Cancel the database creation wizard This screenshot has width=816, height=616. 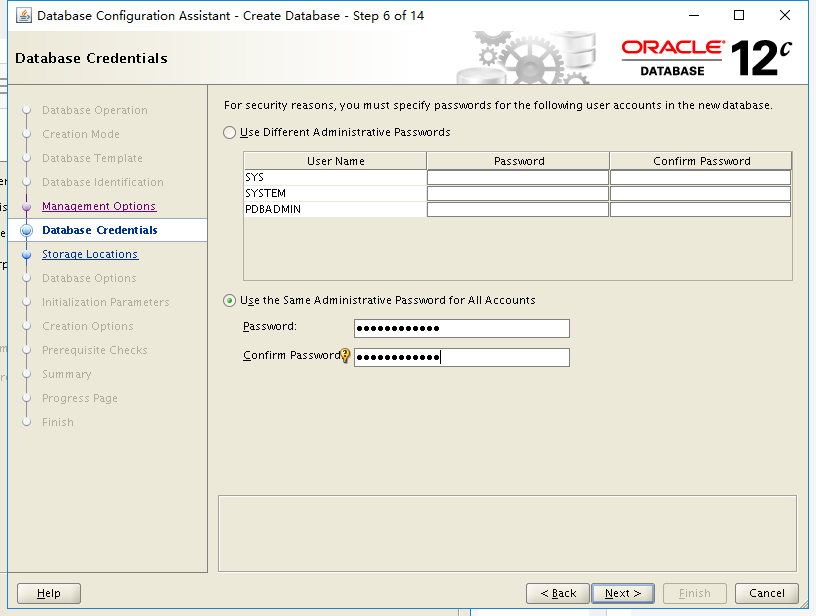click(x=767, y=592)
